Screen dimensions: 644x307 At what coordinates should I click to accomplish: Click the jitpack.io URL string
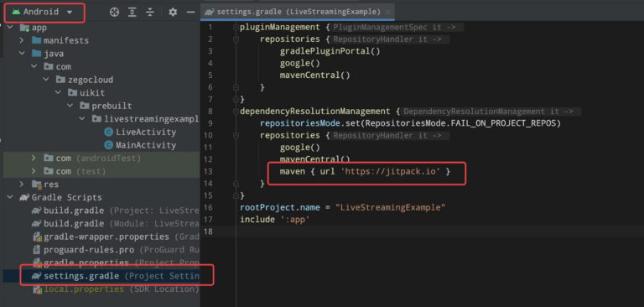tap(391, 171)
